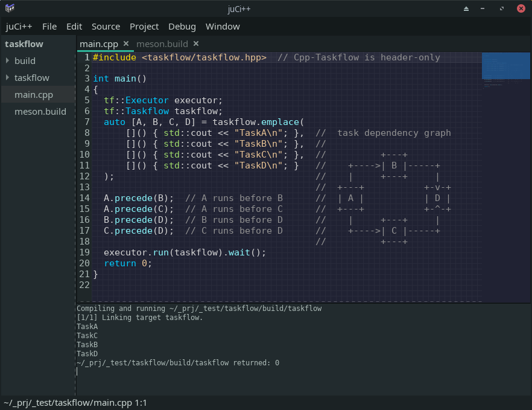Image resolution: width=532 pixels, height=410 pixels.
Task: Click the taskflow project header in sidebar
Action: coord(24,44)
